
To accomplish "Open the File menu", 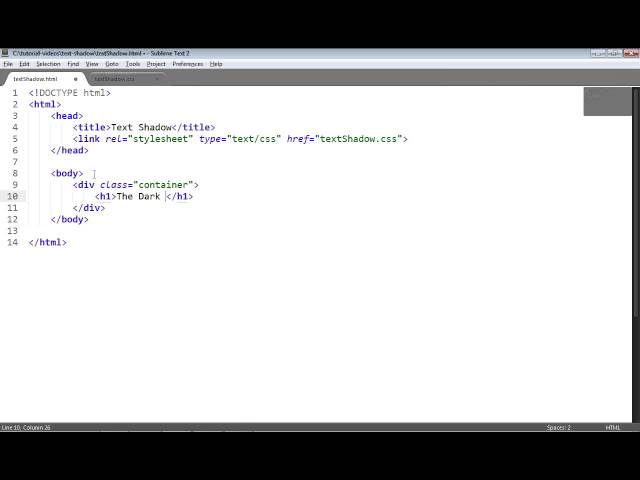I will pos(8,64).
